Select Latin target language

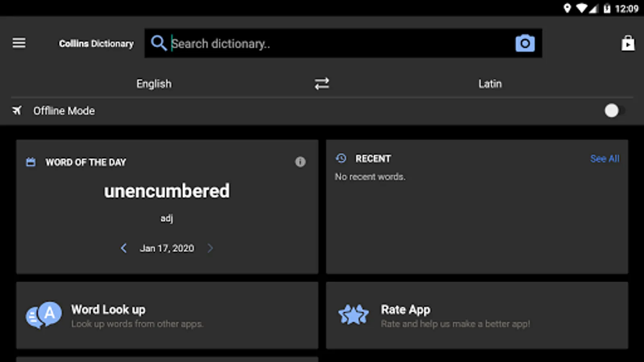(x=490, y=84)
